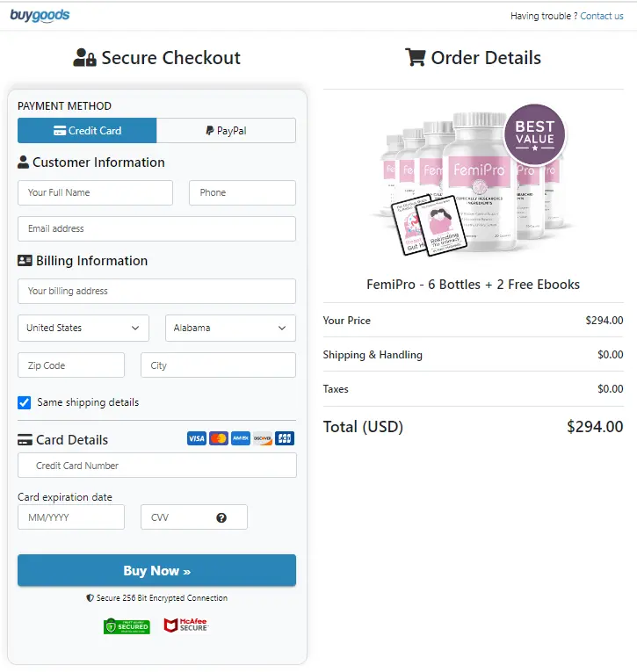The height and width of the screenshot is (672, 637).
Task: Select the Credit Card payment tab
Action: click(x=87, y=131)
